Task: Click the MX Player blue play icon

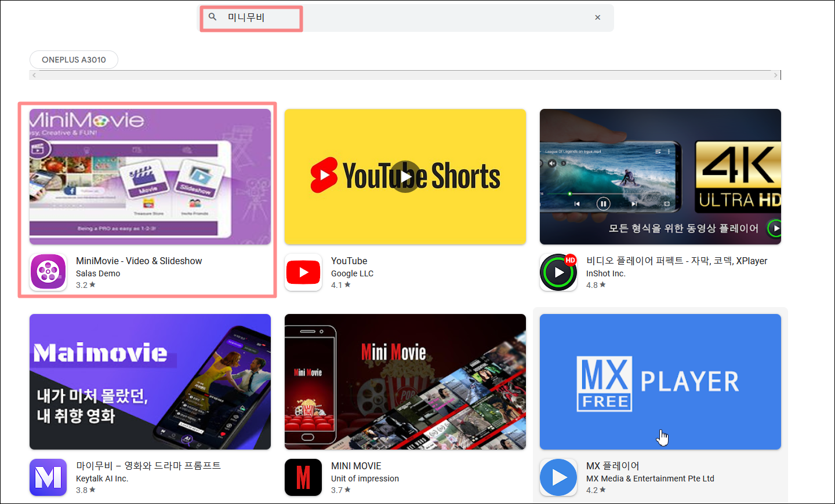Action: 558,477
